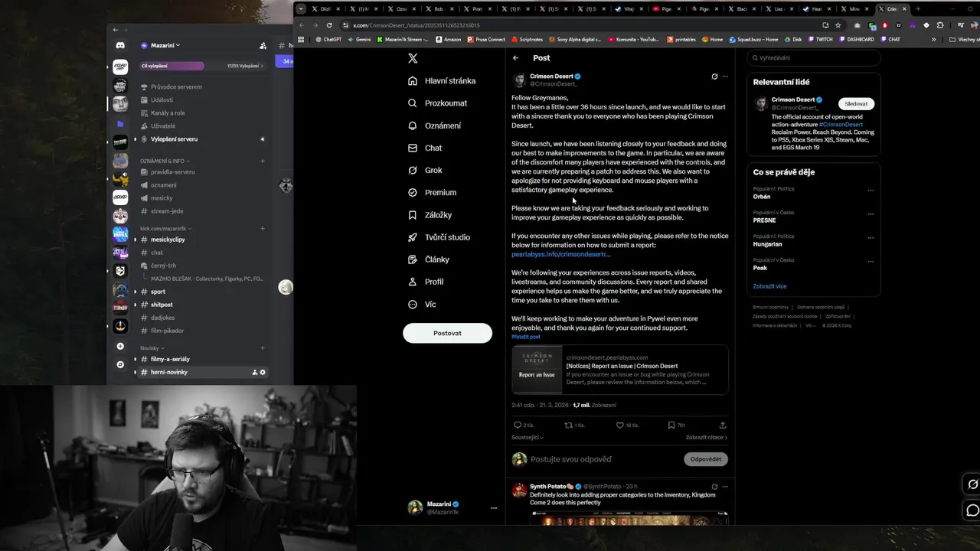Viewport: 980px width, 551px height.
Task: Open the Související sort dropdown
Action: click(x=528, y=438)
